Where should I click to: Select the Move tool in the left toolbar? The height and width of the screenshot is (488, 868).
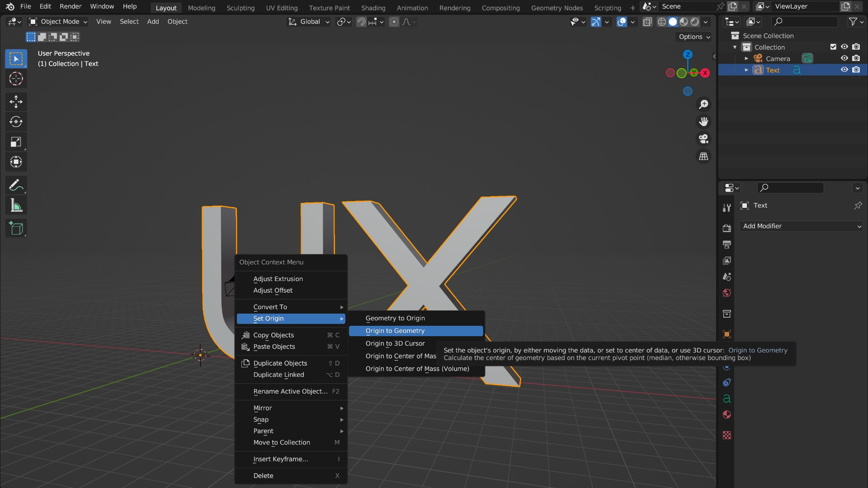(x=16, y=101)
